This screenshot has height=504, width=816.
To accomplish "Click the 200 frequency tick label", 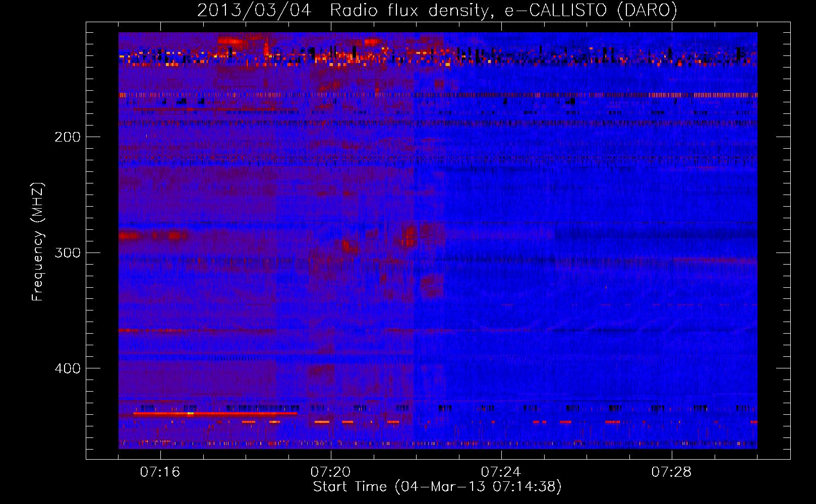I will tap(68, 137).
